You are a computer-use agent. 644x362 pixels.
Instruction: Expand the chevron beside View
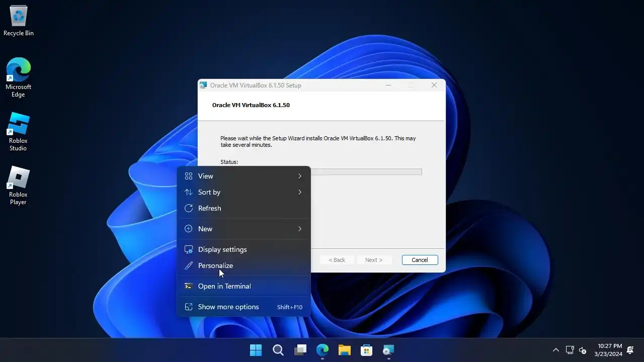(299, 176)
